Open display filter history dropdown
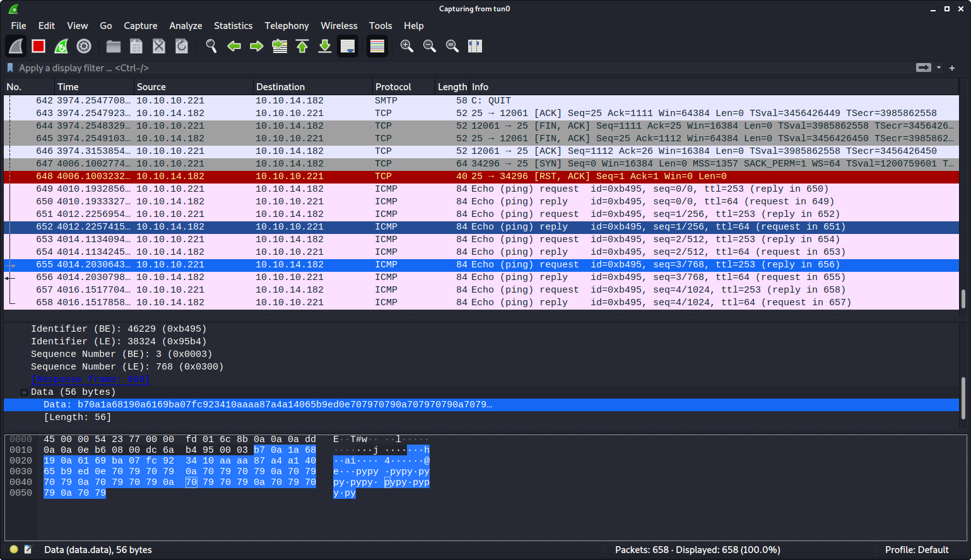This screenshot has height=560, width=971. 939,67
